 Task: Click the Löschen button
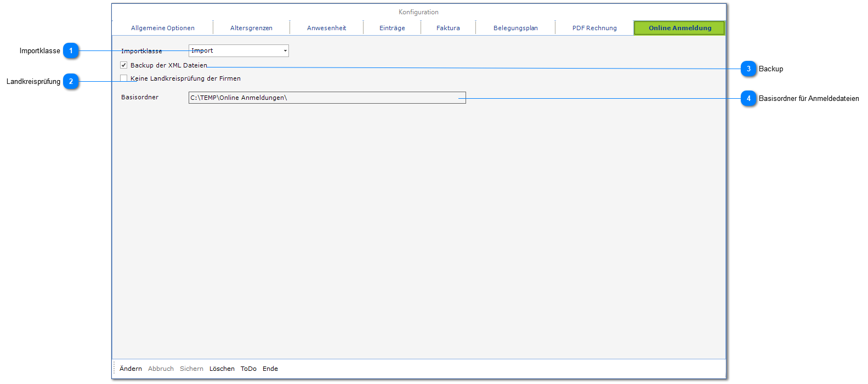[x=222, y=369]
